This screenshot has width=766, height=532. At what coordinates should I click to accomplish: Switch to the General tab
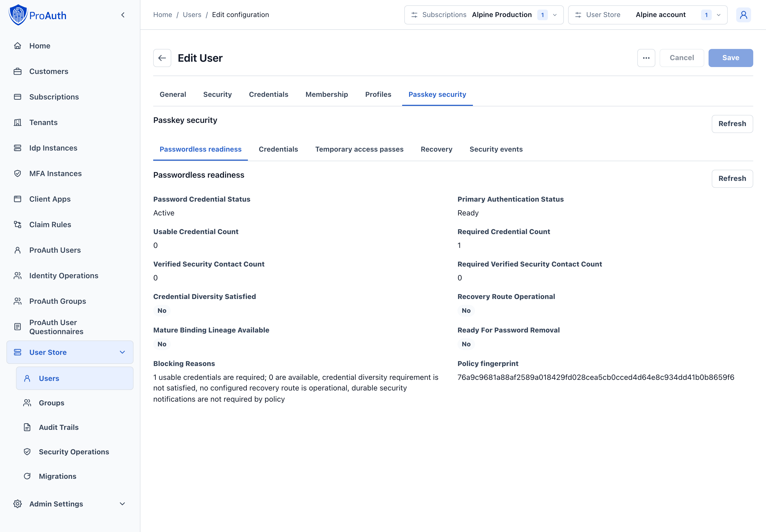[x=173, y=95]
